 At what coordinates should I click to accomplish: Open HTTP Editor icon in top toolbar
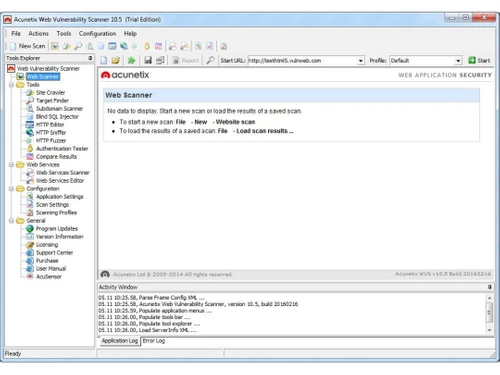click(112, 46)
